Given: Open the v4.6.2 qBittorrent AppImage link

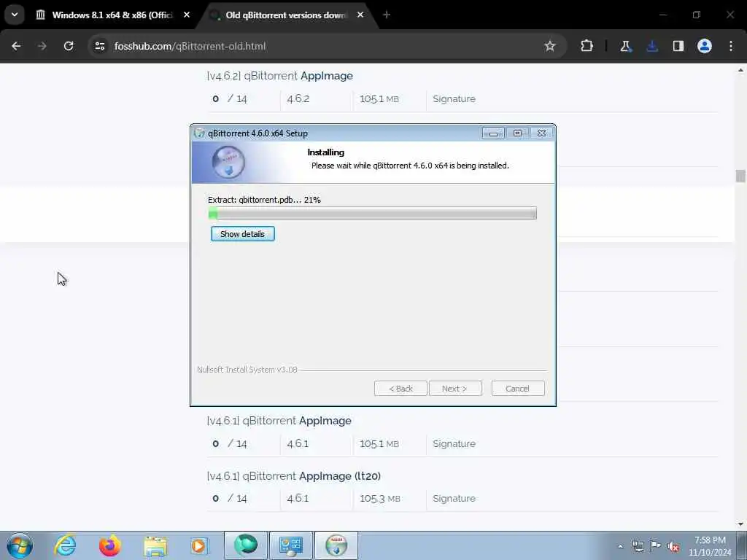Looking at the screenshot, I should (279, 76).
